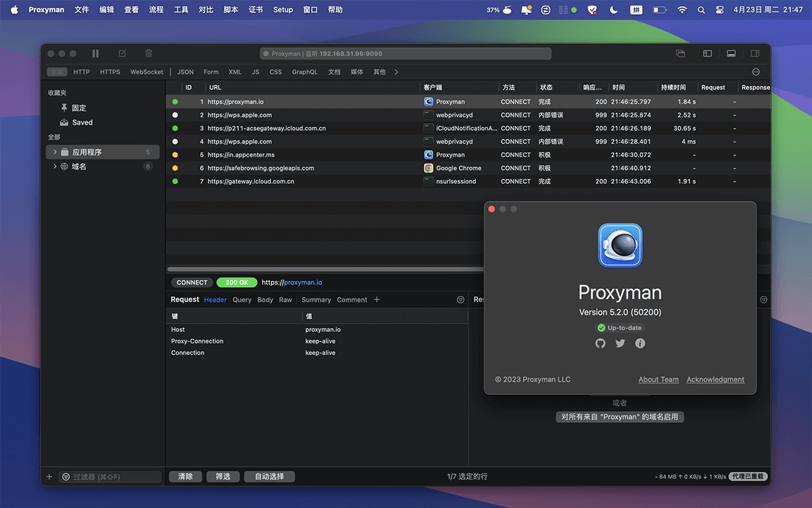Screen dimensions: 812x508
Task: Open the 流量 menu in the menu bar
Action: click(156, 9)
